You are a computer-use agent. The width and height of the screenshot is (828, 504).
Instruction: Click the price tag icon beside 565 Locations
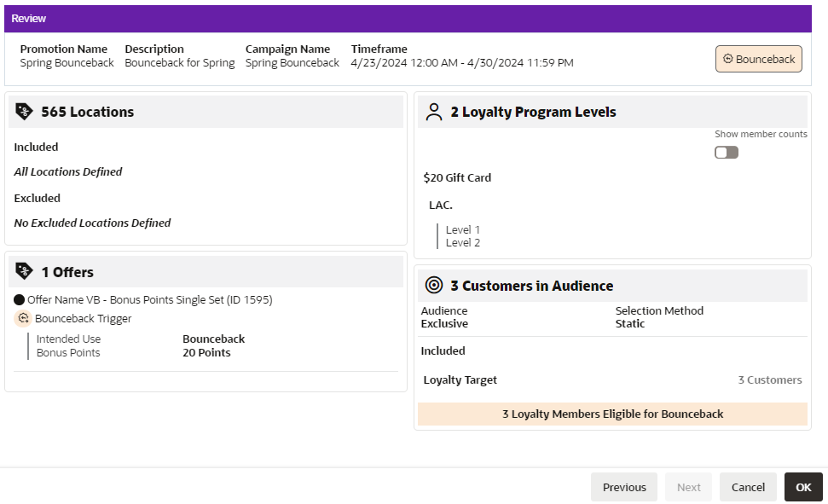[x=24, y=112]
